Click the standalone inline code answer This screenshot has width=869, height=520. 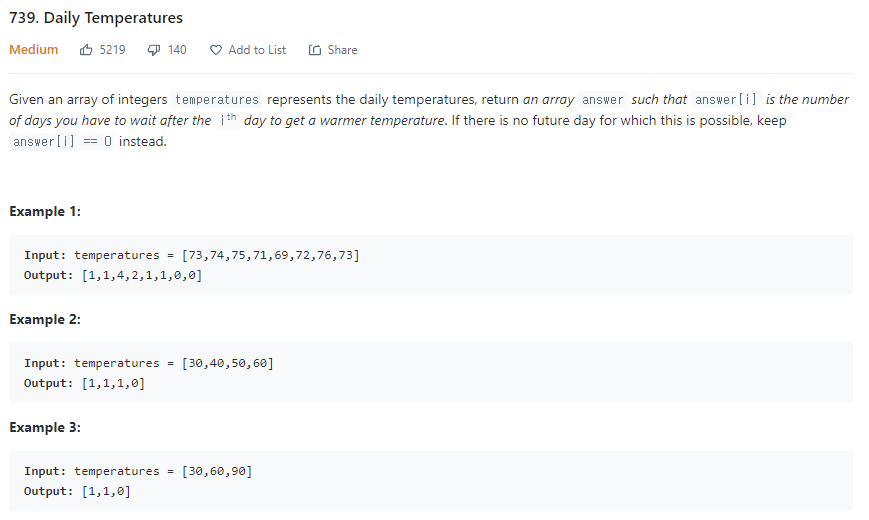602,100
